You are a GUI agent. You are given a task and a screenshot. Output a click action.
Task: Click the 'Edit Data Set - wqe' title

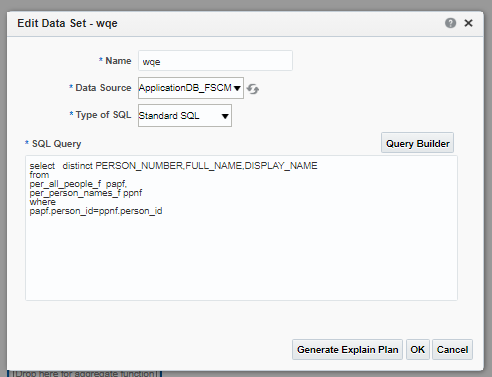(67, 23)
